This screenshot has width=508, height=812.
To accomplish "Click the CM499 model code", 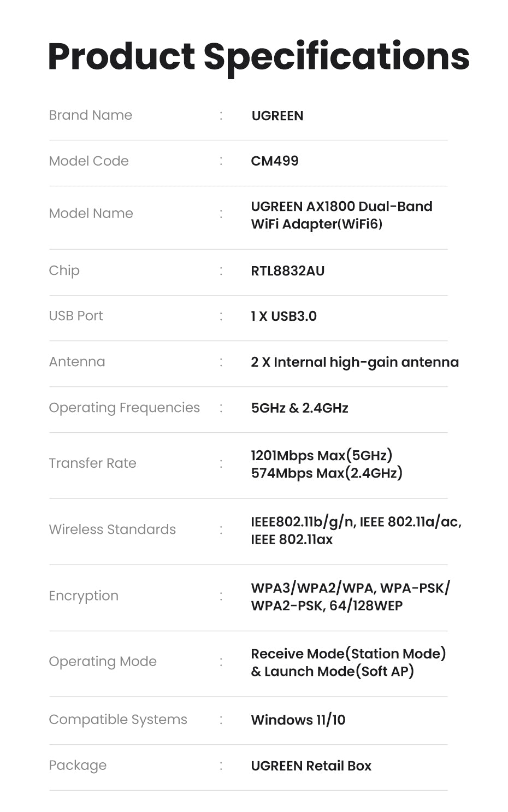I will [274, 161].
